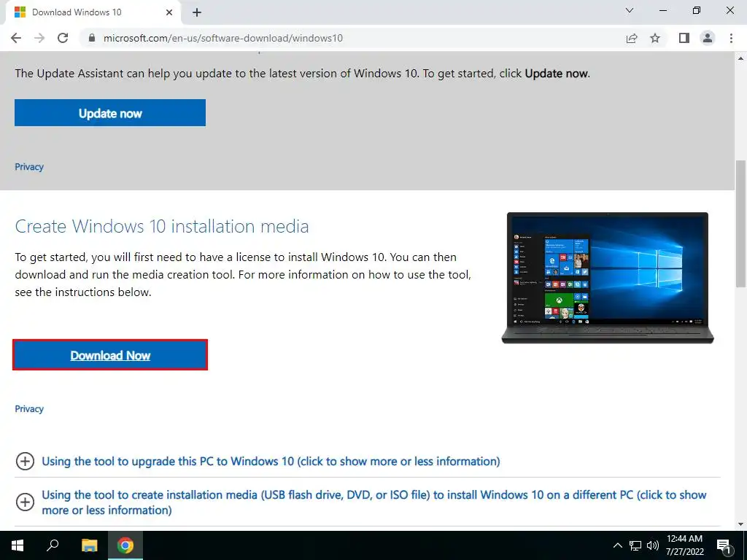
Task: Open Chrome's three-dot menu
Action: tap(731, 38)
